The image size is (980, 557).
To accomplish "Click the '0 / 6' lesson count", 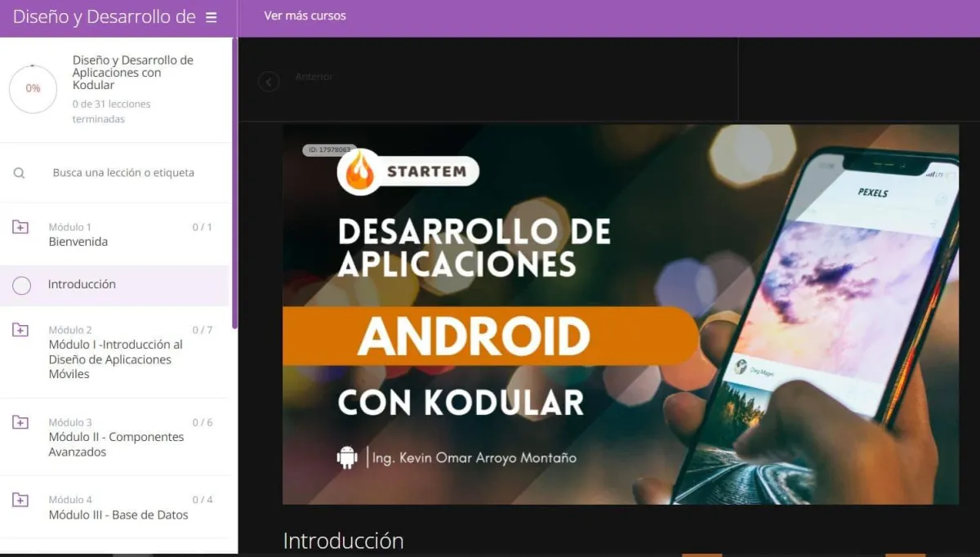I will (203, 422).
